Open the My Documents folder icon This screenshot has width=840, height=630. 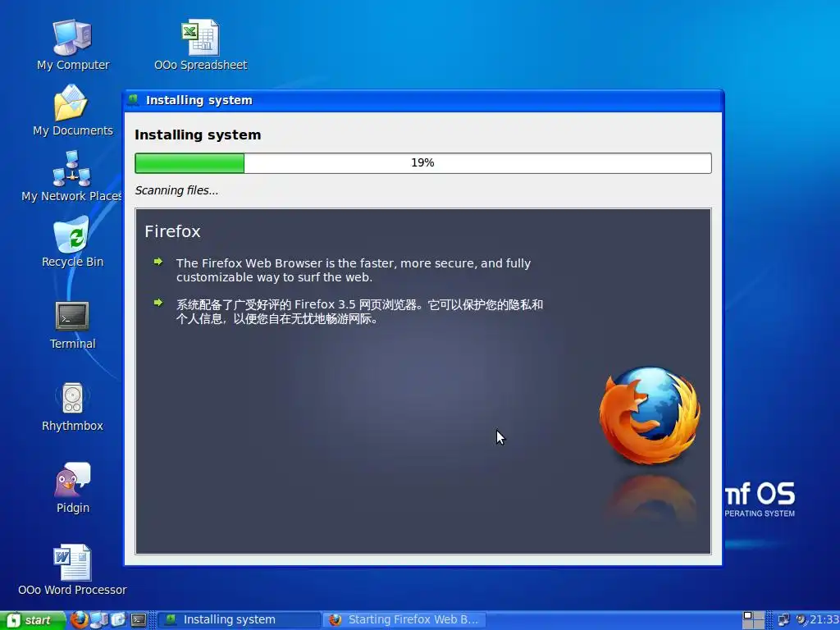(72, 111)
